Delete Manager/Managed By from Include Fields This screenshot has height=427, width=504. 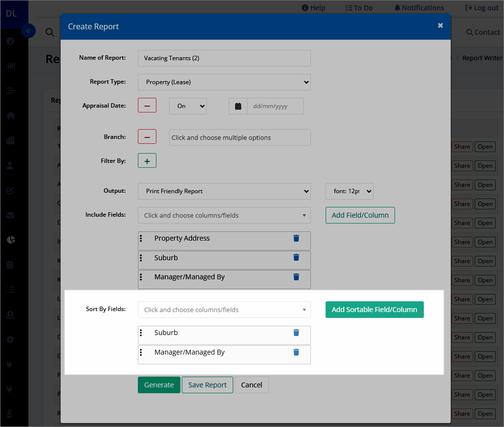[296, 277]
